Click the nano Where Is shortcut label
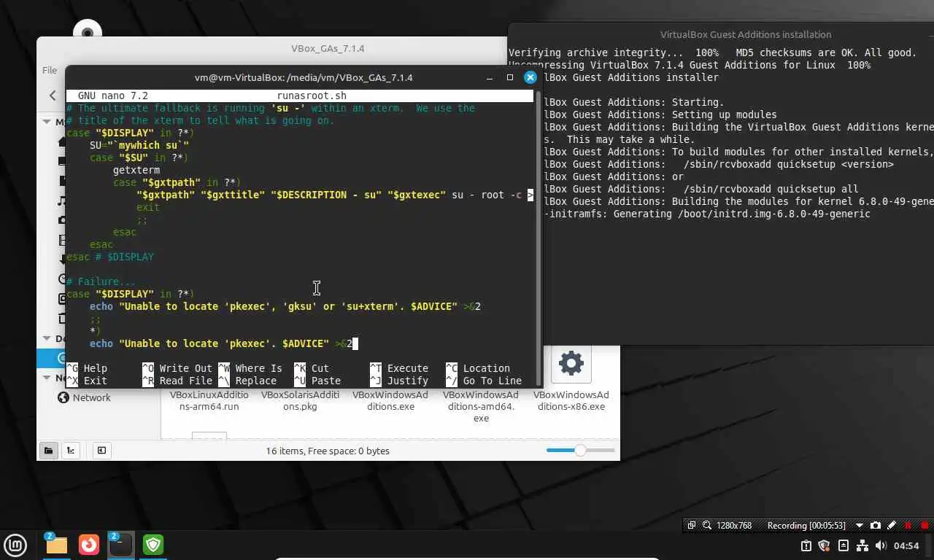Image resolution: width=934 pixels, height=560 pixels. (x=259, y=368)
